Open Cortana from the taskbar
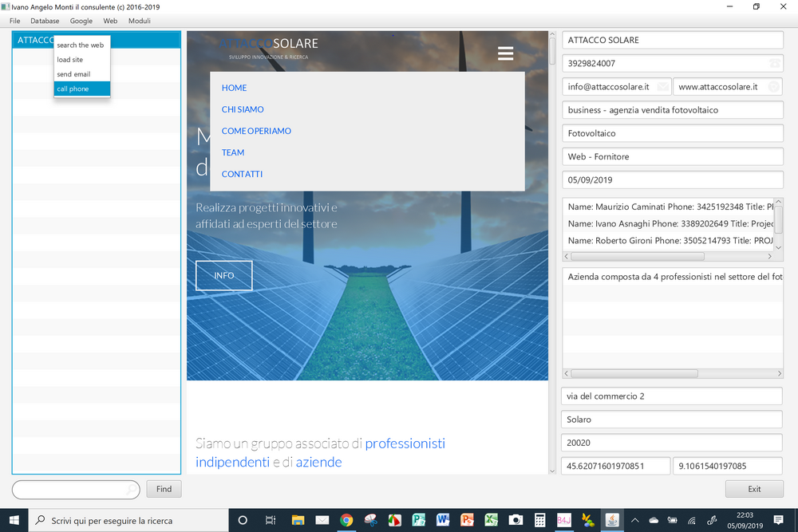The image size is (798, 532). tap(243, 520)
